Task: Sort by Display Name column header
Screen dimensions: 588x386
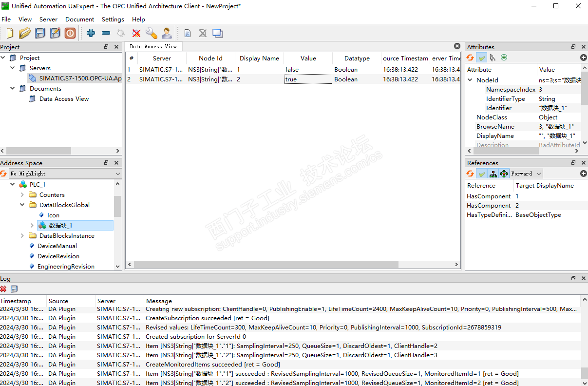Action: point(259,58)
